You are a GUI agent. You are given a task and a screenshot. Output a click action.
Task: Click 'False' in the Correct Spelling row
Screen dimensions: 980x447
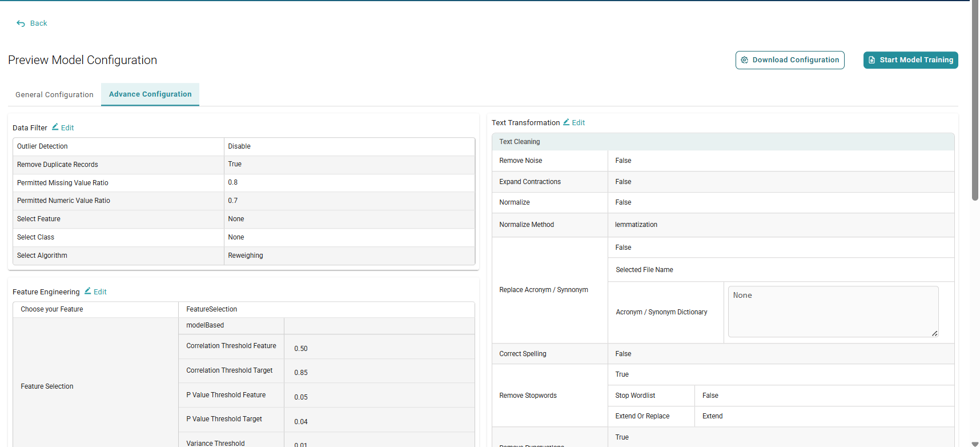(x=623, y=354)
